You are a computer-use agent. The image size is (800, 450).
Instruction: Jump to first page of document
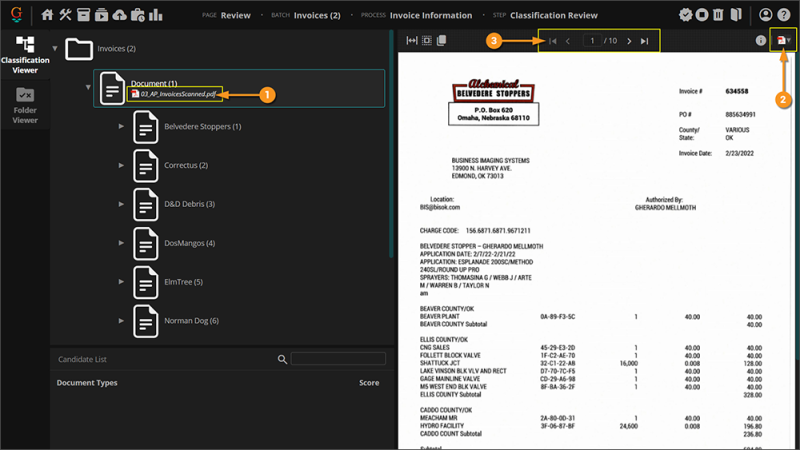coord(553,41)
